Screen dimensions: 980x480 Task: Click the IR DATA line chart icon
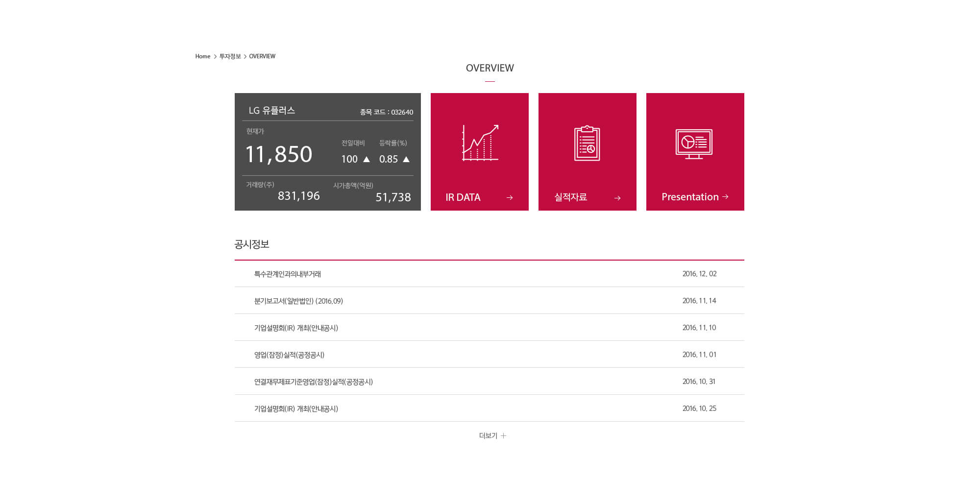point(480,143)
